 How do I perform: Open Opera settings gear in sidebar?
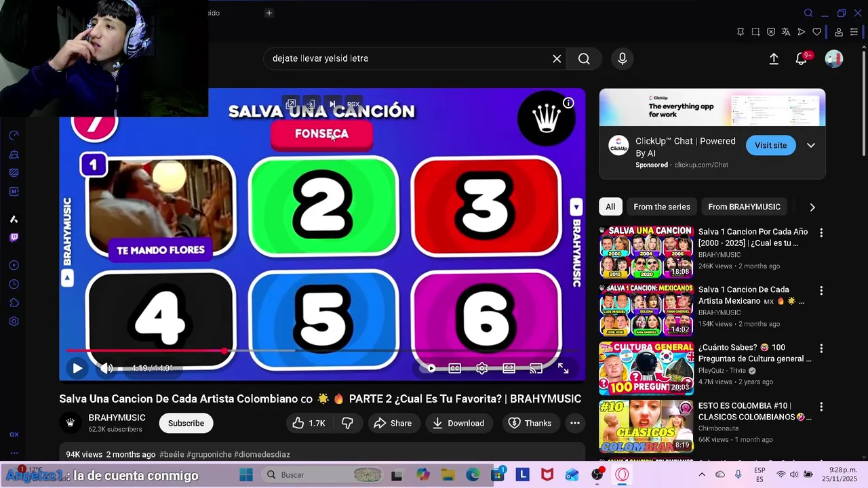coord(14,321)
